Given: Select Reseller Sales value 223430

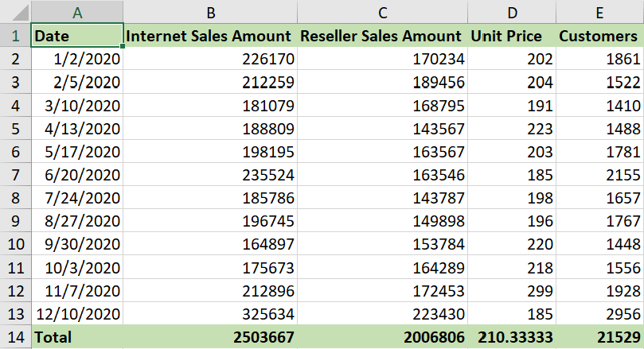Looking at the screenshot, I should click(382, 314).
